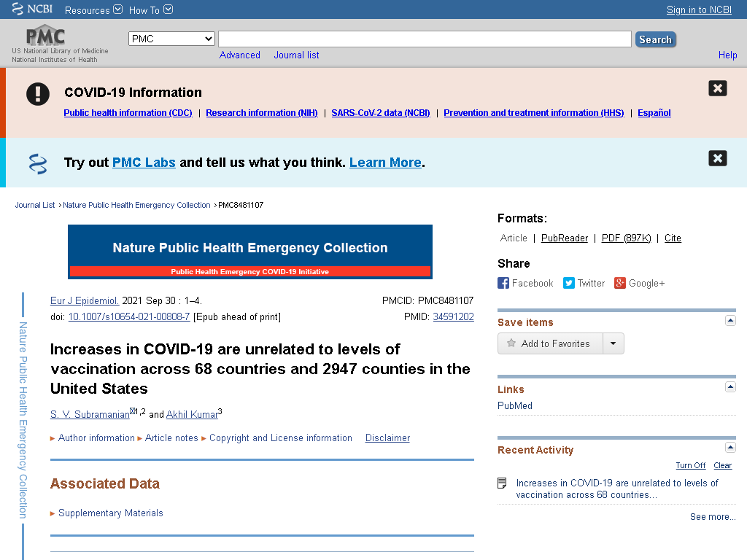
Task: Click the Nature Public Health Emergency Collection banner
Action: tap(250, 252)
